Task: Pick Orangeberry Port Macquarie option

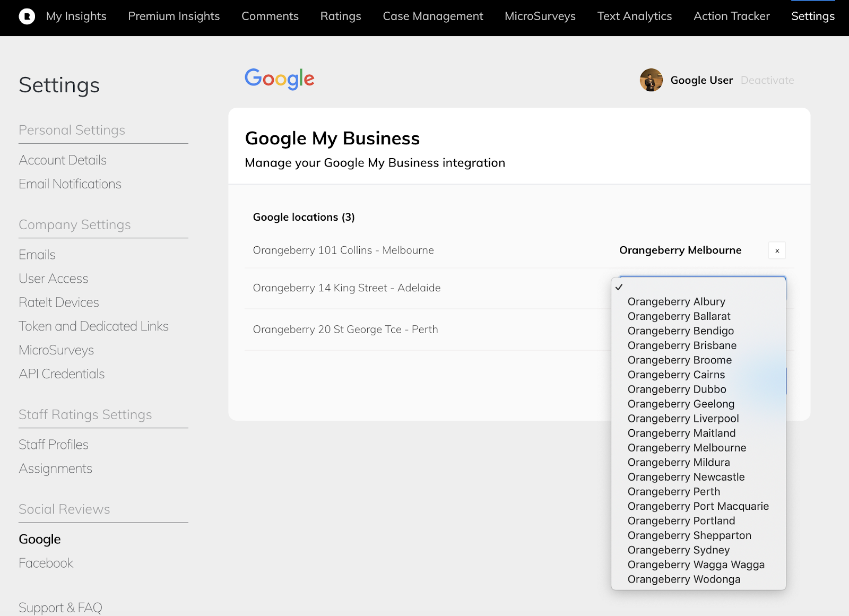Action: [x=698, y=506]
